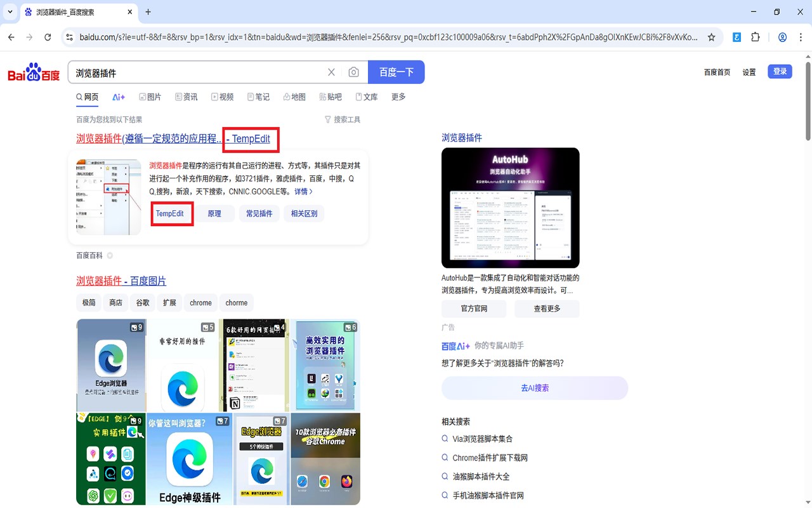The width and height of the screenshot is (812, 508).
Task: Click the 常见插件 chip
Action: point(259,214)
